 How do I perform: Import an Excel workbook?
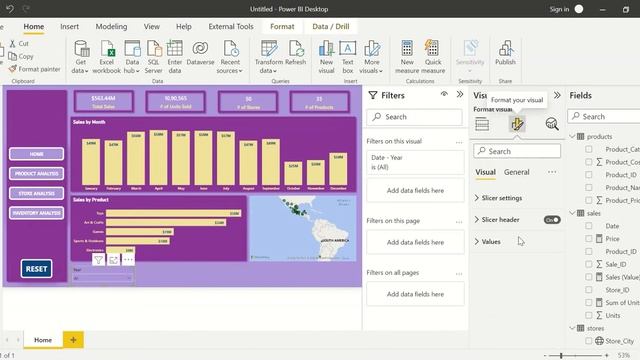(107, 57)
